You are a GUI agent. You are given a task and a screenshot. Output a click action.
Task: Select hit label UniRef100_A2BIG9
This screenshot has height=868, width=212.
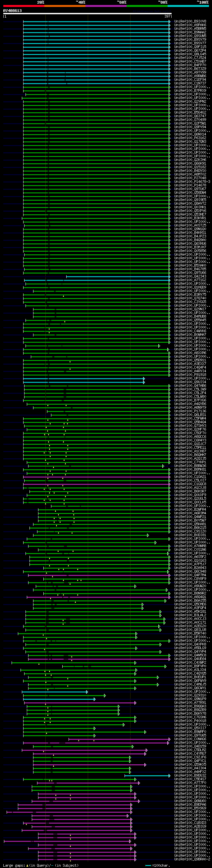(190, 826)
